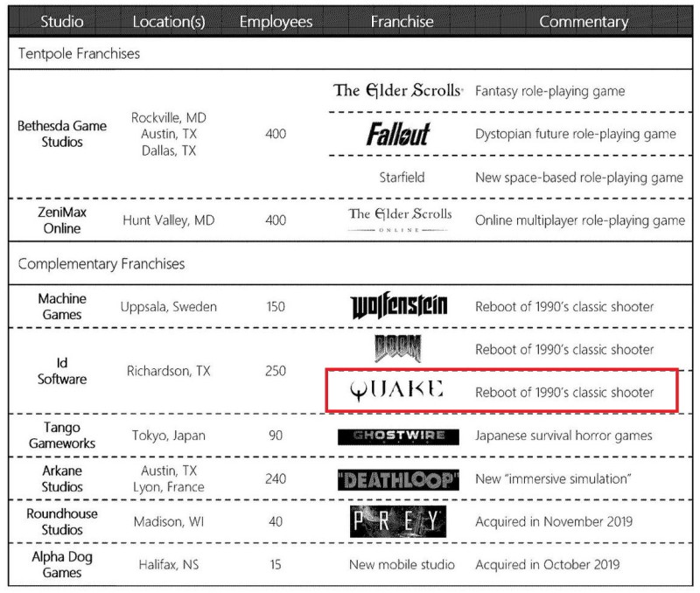Click the 150 employees value
This screenshot has height=593, width=700.
(x=276, y=306)
